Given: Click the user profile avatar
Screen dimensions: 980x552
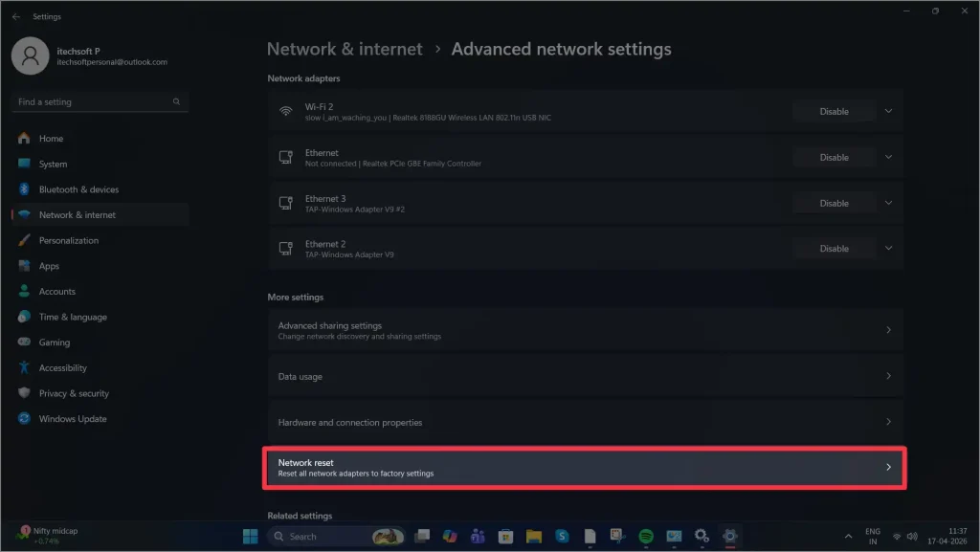Looking at the screenshot, I should tap(30, 55).
